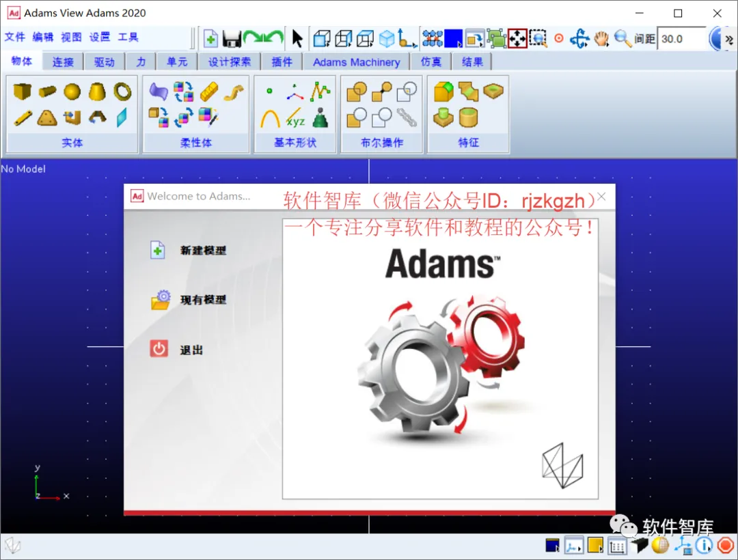Switch to the 力 tab
The image size is (738, 560).
141,61
